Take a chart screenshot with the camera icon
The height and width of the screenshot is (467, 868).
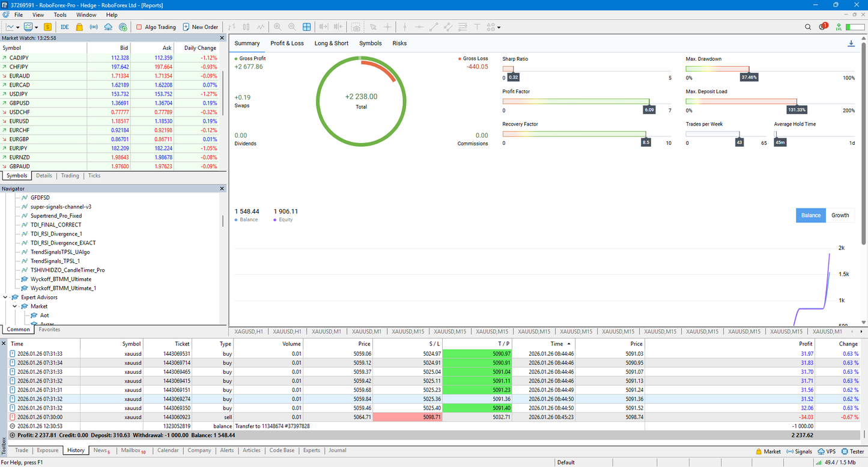click(x=356, y=27)
